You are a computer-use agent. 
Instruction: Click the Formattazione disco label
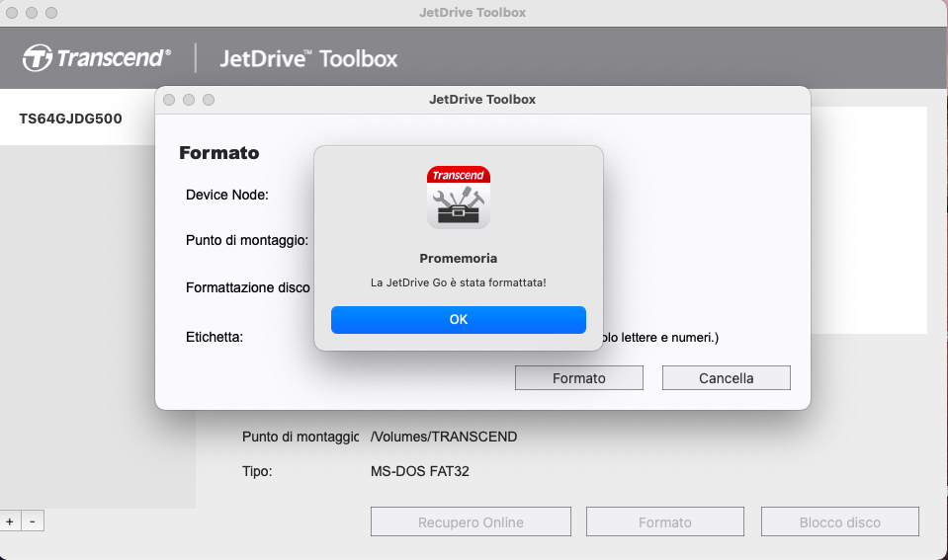(248, 287)
